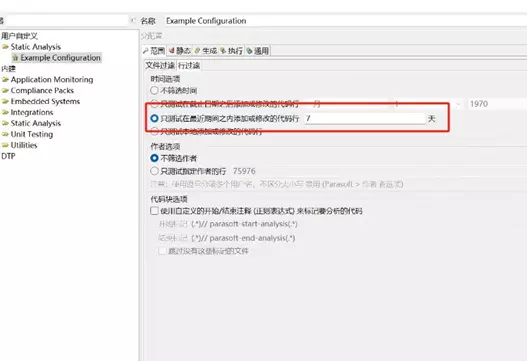Click the folder icon beside Compliance Packs
Screen dimensions: 527x361
point(5,91)
